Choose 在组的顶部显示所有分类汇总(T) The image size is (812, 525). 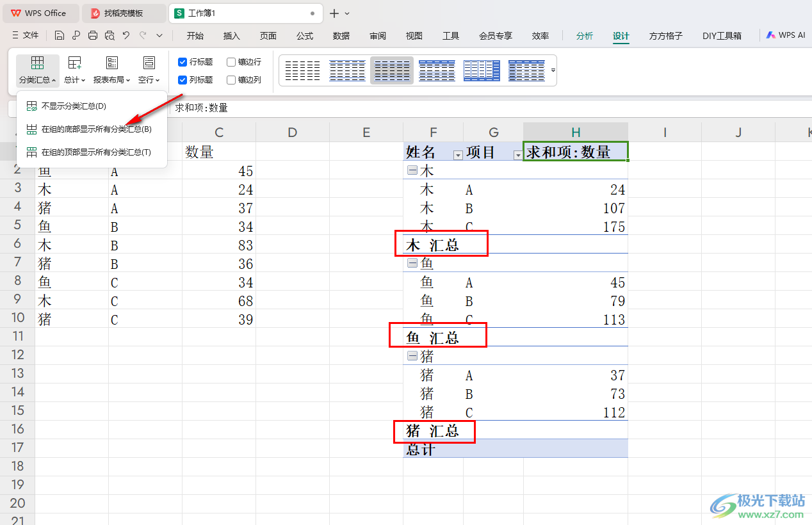tap(92, 152)
